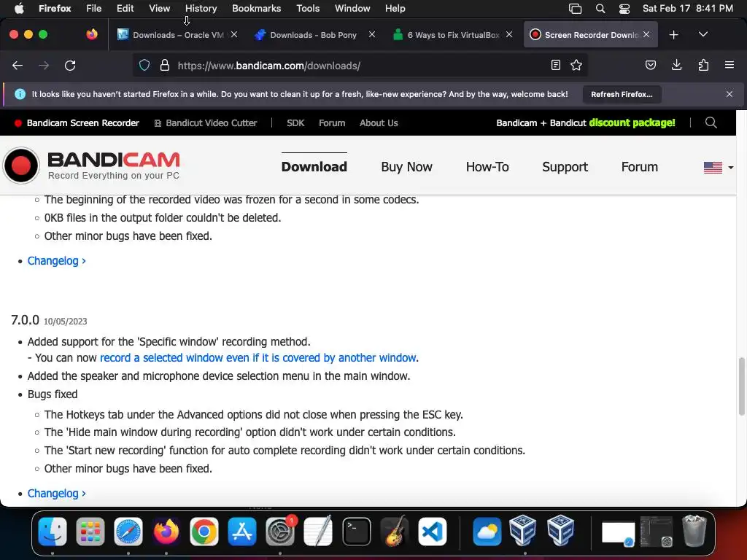Open Bandicam Screen Recorder top link
The width and height of the screenshot is (747, 560).
click(x=77, y=122)
